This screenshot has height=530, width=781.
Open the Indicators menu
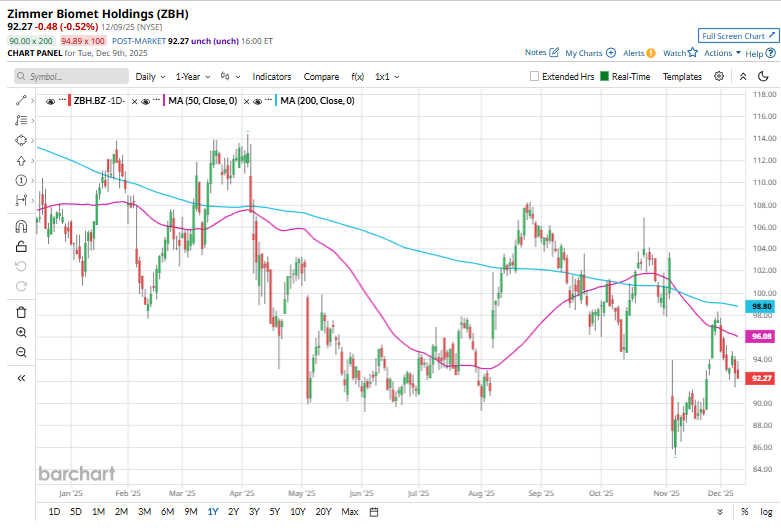272,76
